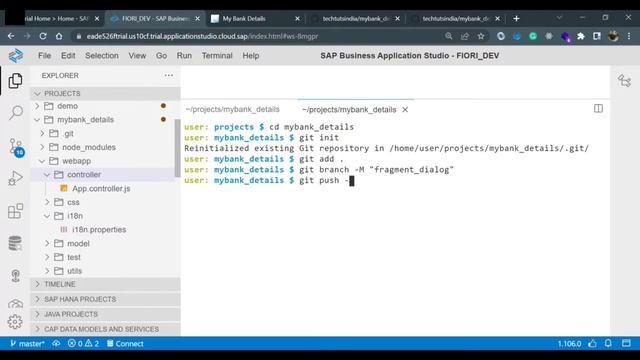
Task: Expand the node_modules folder
Action: coord(42,147)
